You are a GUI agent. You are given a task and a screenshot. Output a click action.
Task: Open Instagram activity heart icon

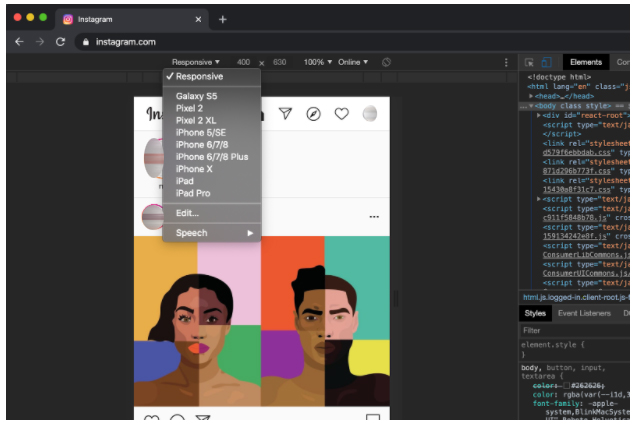click(342, 114)
